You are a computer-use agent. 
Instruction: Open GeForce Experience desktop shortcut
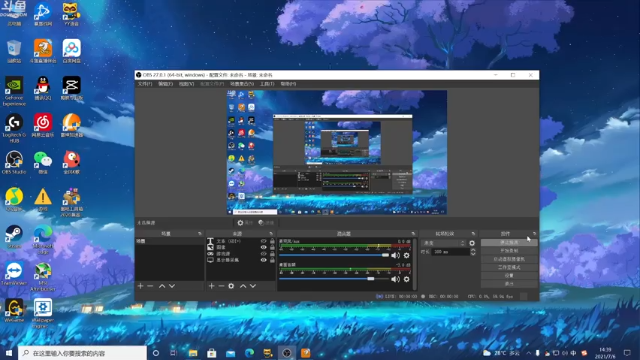tap(14, 91)
